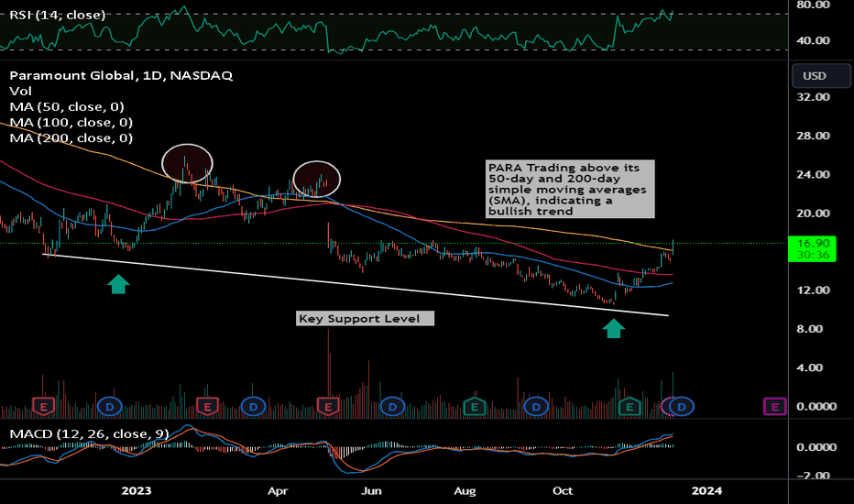
Task: Open the blue D dividend marker in June
Action: click(x=392, y=407)
